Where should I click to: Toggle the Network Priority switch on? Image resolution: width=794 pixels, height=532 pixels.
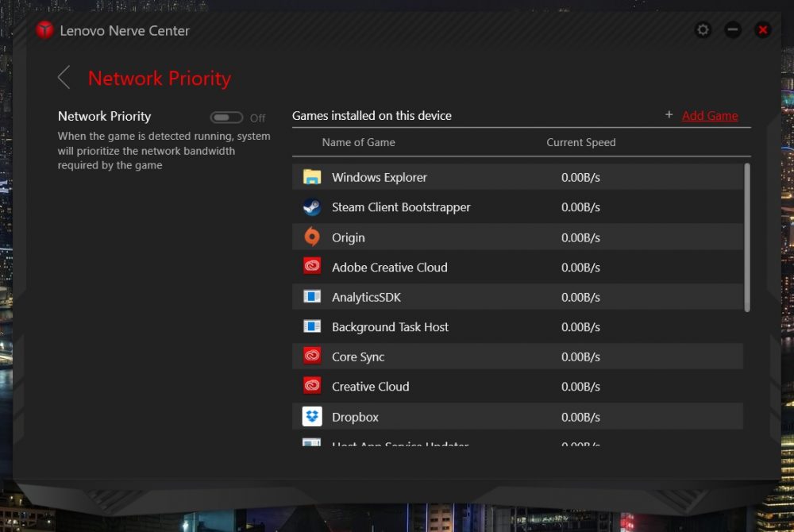[x=226, y=118]
